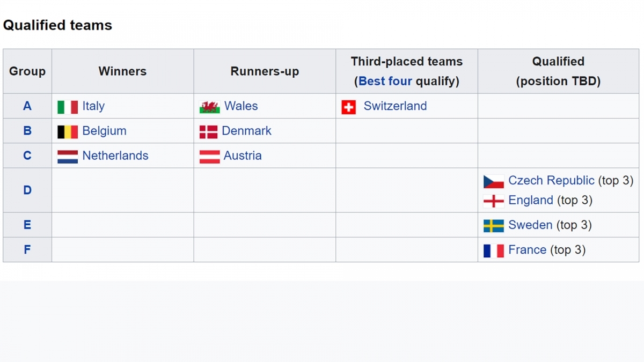Click the Switzerland flag icon
Screen dimensions: 644x362
tap(349, 107)
